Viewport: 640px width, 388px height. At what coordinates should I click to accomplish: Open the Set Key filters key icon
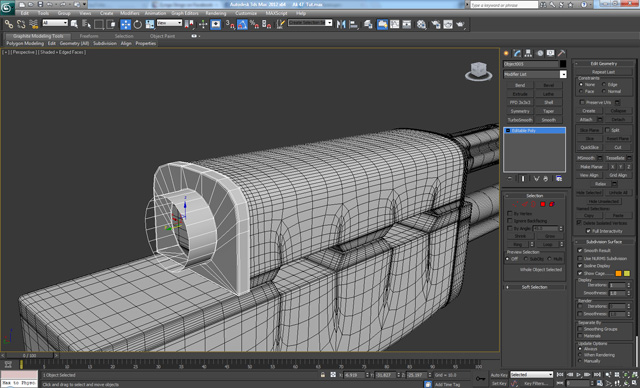[480, 379]
